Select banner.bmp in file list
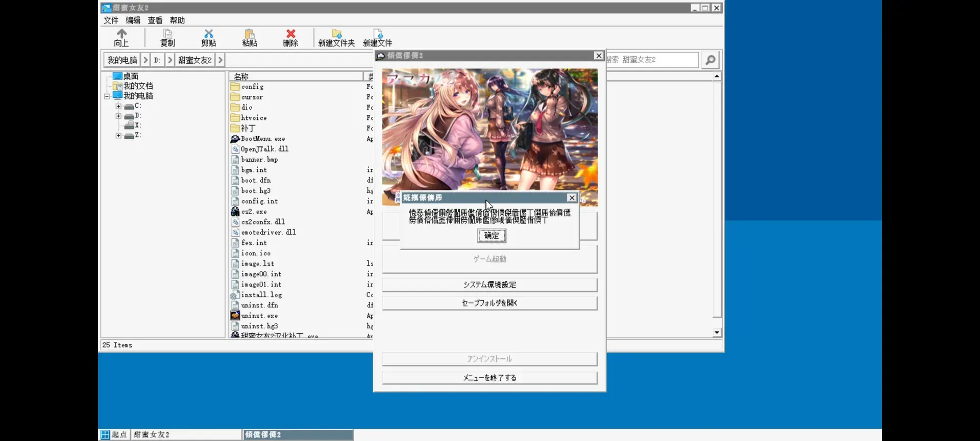Viewport: 980px width, 441px height. (x=259, y=159)
